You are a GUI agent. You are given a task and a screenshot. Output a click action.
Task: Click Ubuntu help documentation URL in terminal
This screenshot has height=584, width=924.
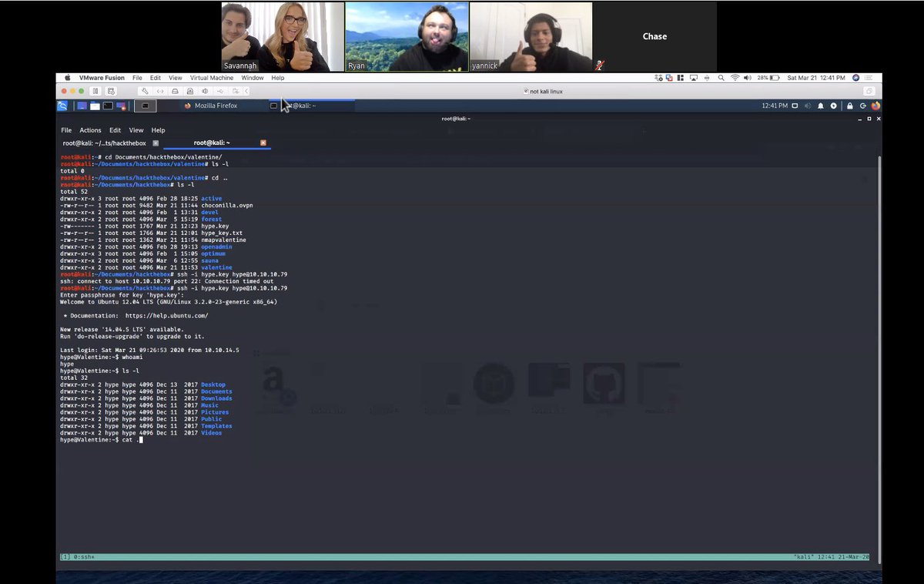(167, 316)
